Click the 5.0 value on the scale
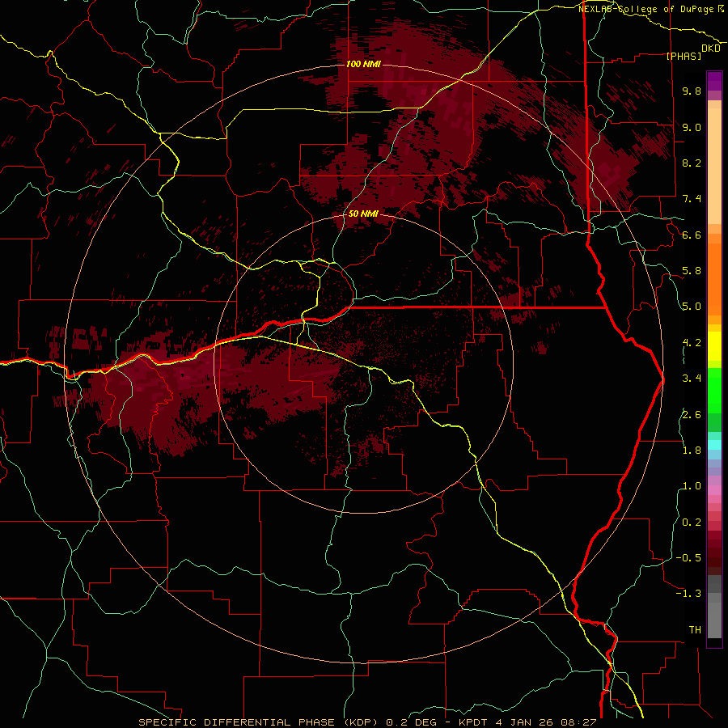This screenshot has width=728, height=728. [x=692, y=307]
